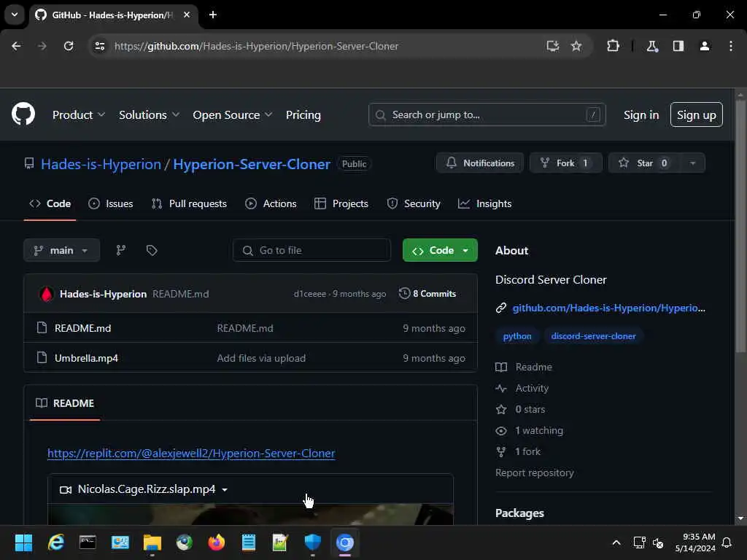Open Chrome Labs flask icon

[x=652, y=46]
